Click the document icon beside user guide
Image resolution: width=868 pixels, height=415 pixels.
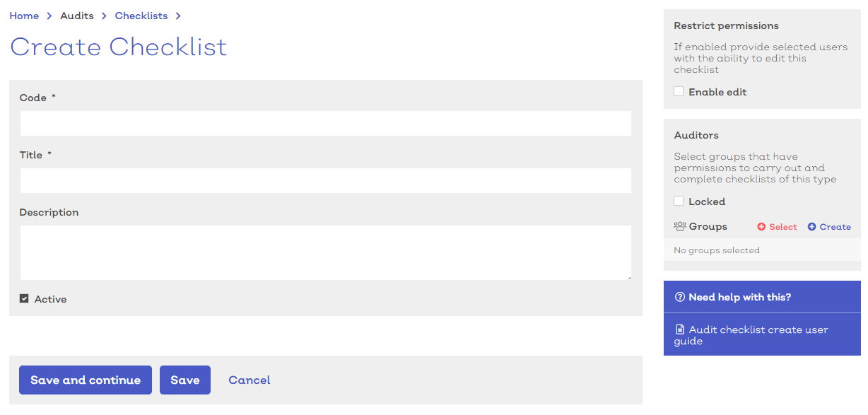[680, 329]
